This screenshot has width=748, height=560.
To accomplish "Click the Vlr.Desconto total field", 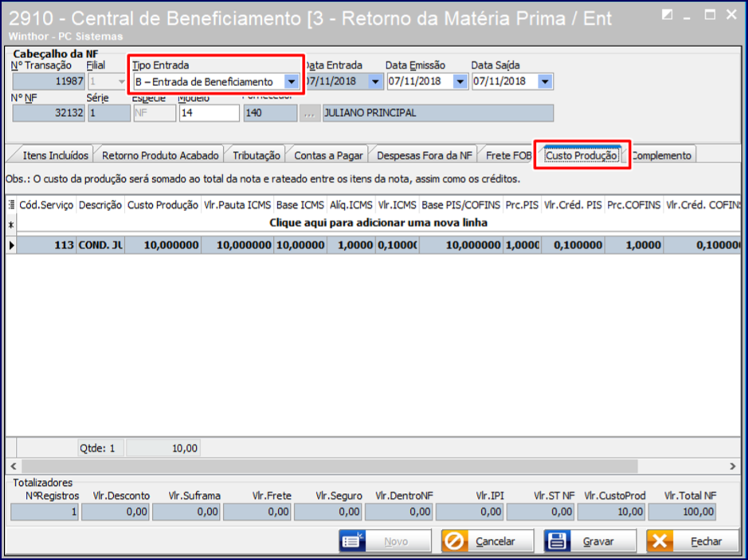I will (116, 512).
